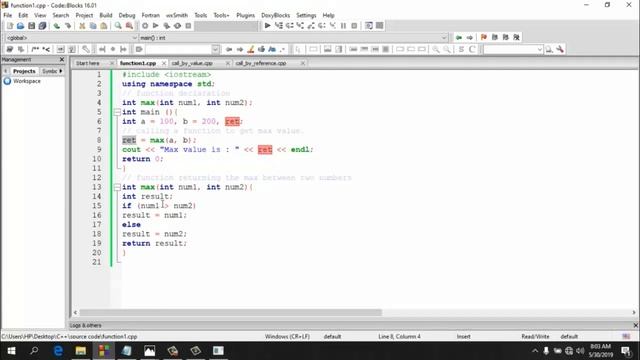640x360 pixels.
Task: Close the Management panel
Action: point(62,60)
